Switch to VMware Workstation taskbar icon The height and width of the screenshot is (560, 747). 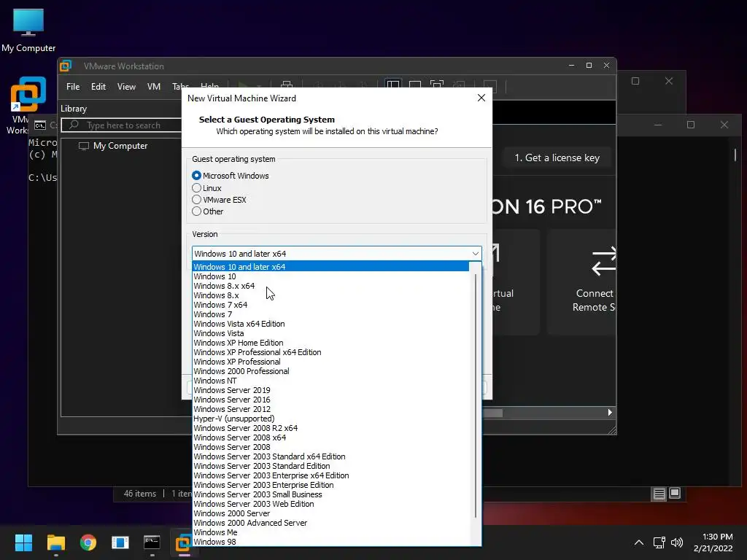pyautogui.click(x=183, y=542)
